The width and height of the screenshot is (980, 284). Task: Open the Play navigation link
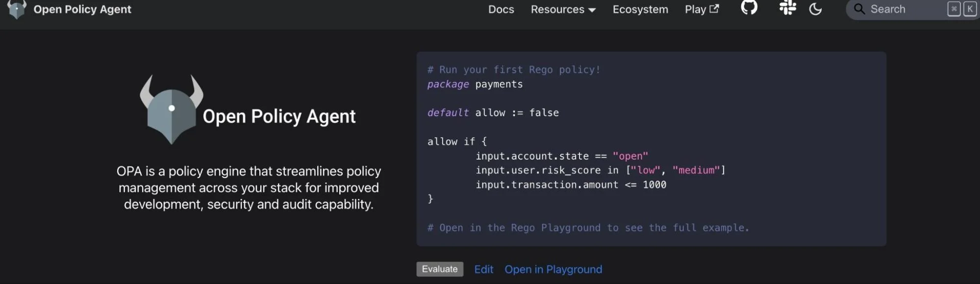(702, 9)
